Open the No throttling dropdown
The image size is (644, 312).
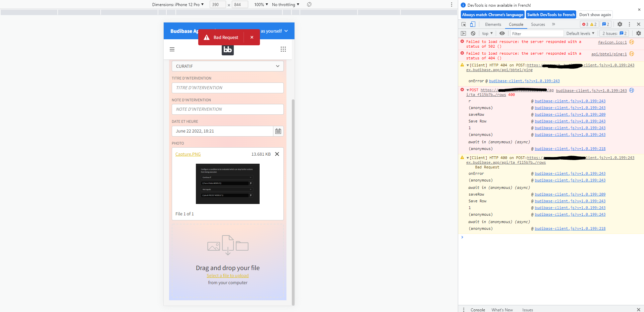285,4
